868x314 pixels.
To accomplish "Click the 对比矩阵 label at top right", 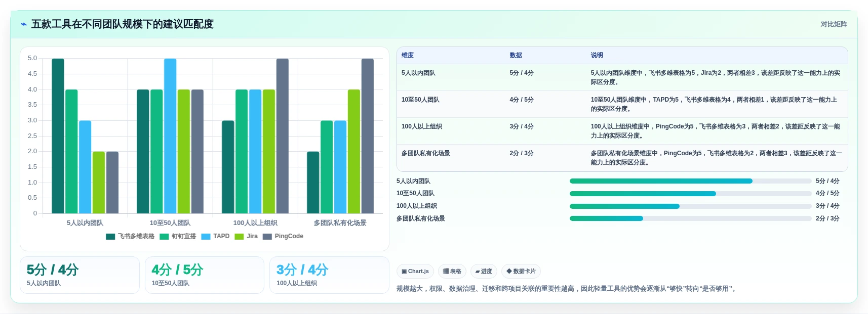I will click(834, 24).
